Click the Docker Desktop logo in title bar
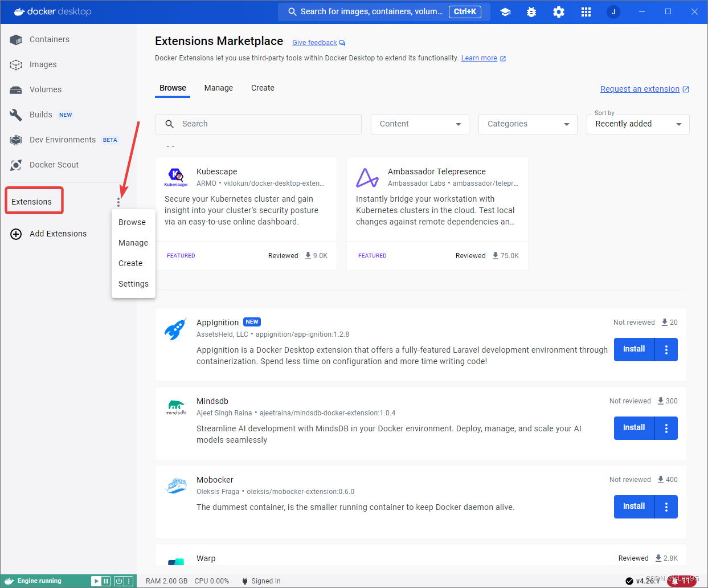 (52, 11)
